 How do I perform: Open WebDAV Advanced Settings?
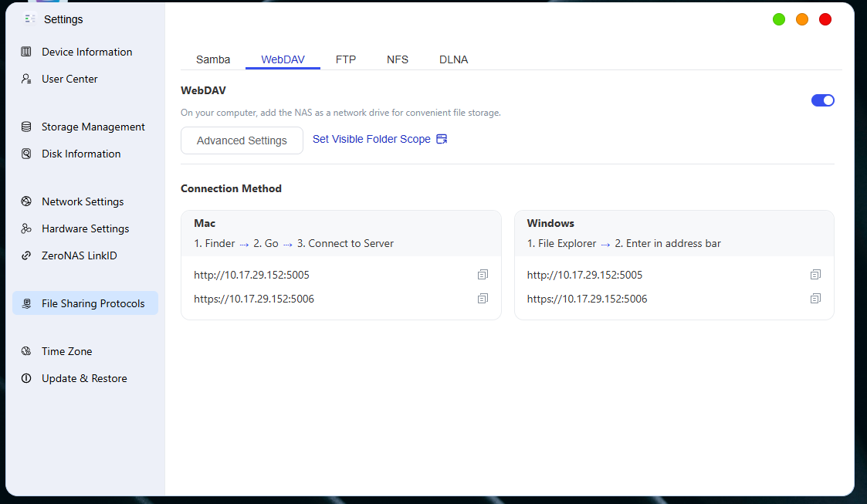pos(242,140)
